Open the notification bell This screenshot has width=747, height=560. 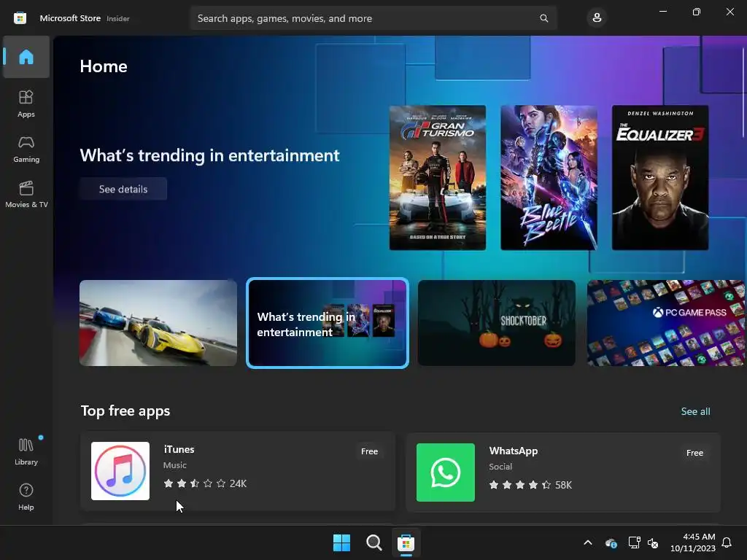(x=727, y=542)
